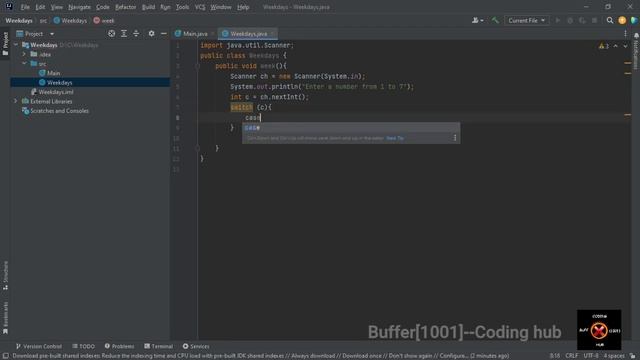640x360 pixels.
Task: Click the Build Project hammer icon
Action: (x=495, y=20)
